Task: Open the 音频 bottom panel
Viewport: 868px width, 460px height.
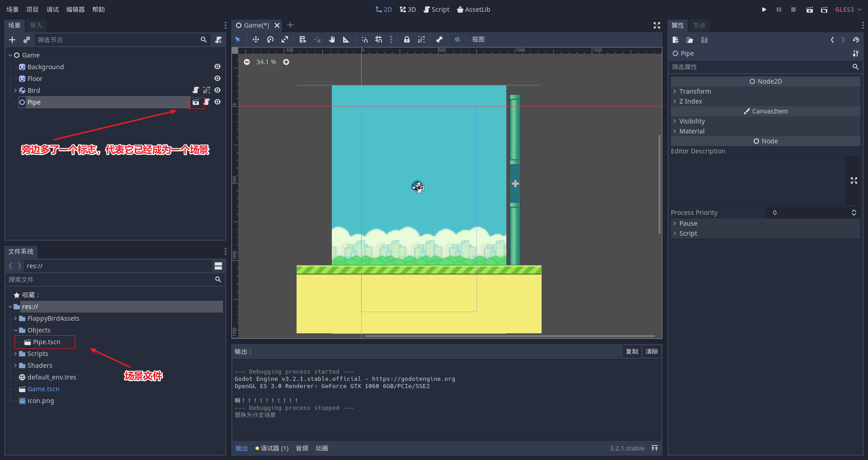Action: 302,448
